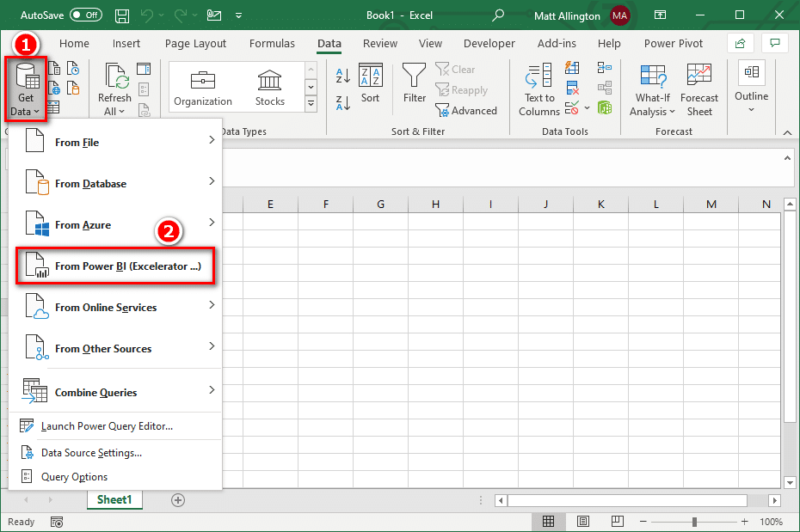Expand the Data Types gallery

[311, 104]
